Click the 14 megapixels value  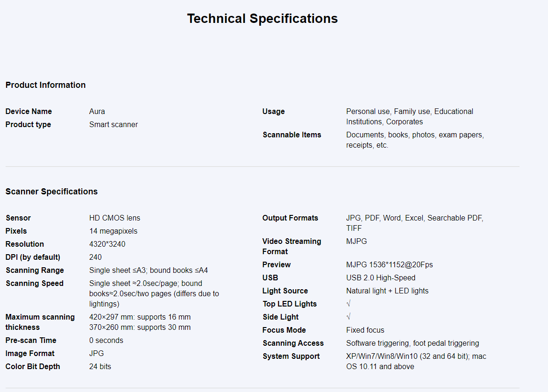[x=113, y=231]
